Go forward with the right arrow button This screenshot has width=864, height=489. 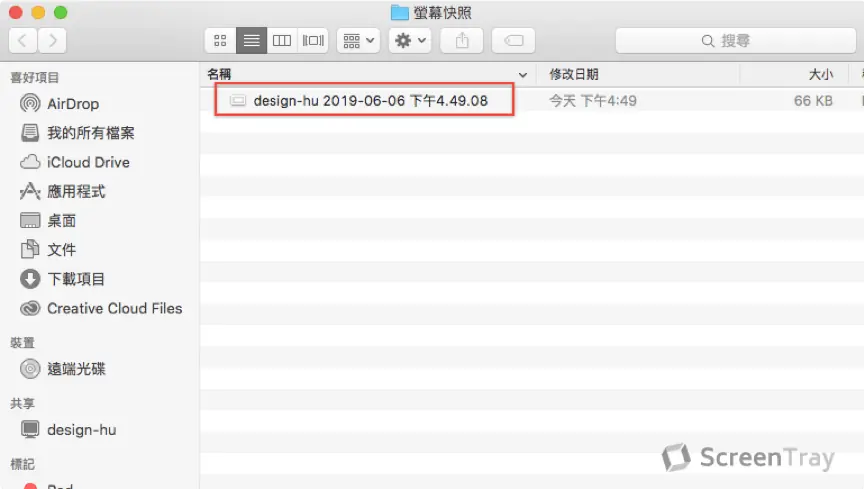(x=52, y=40)
